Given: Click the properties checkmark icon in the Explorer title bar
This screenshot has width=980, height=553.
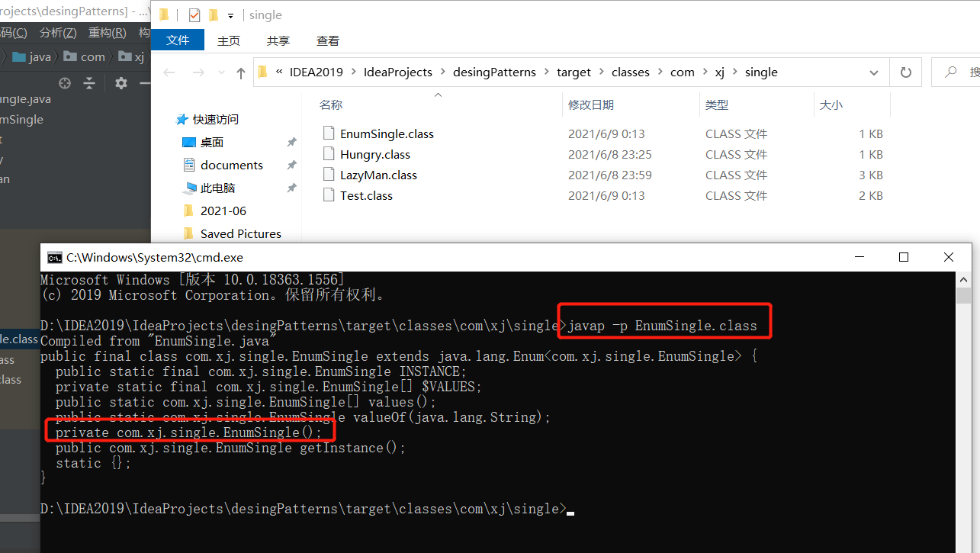Looking at the screenshot, I should [194, 15].
